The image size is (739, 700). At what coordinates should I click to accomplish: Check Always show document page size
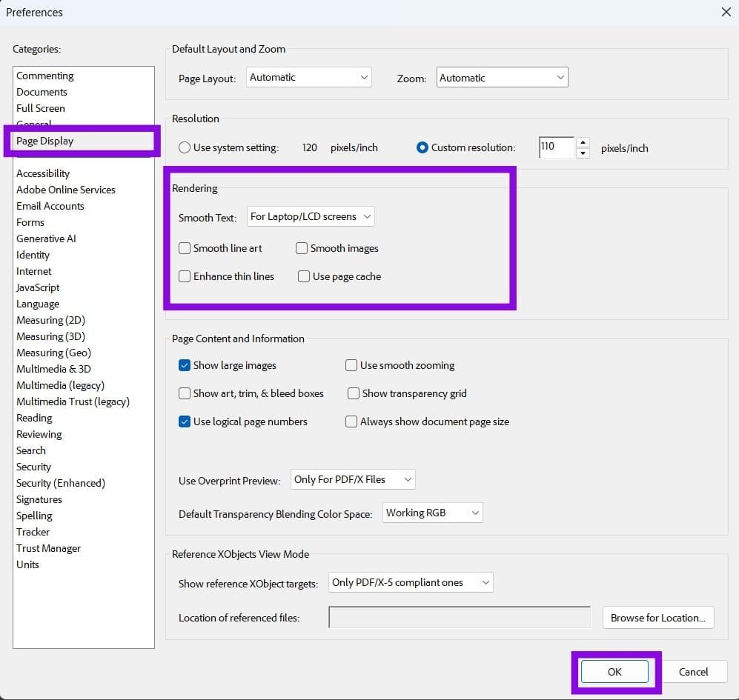pos(351,421)
